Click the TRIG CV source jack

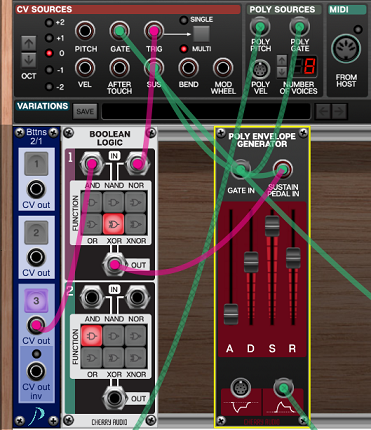[154, 31]
